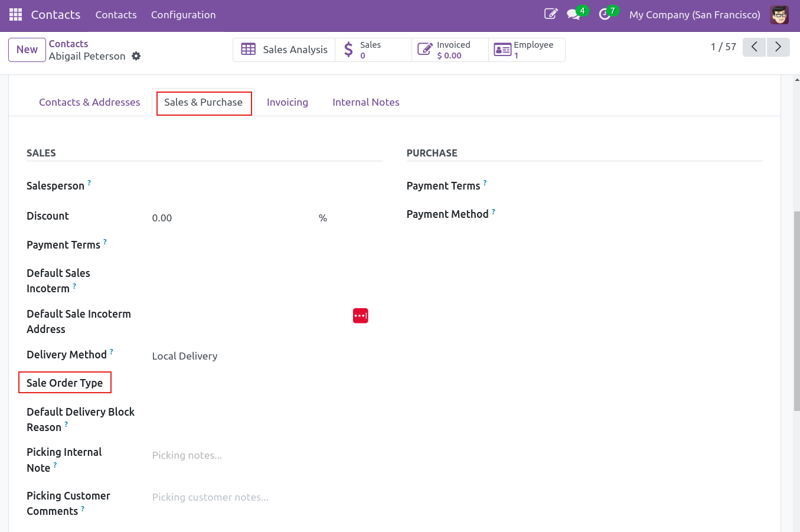This screenshot has height=532, width=800.
Task: Click help mark beside Picking Customer Comments
Action: click(x=83, y=508)
